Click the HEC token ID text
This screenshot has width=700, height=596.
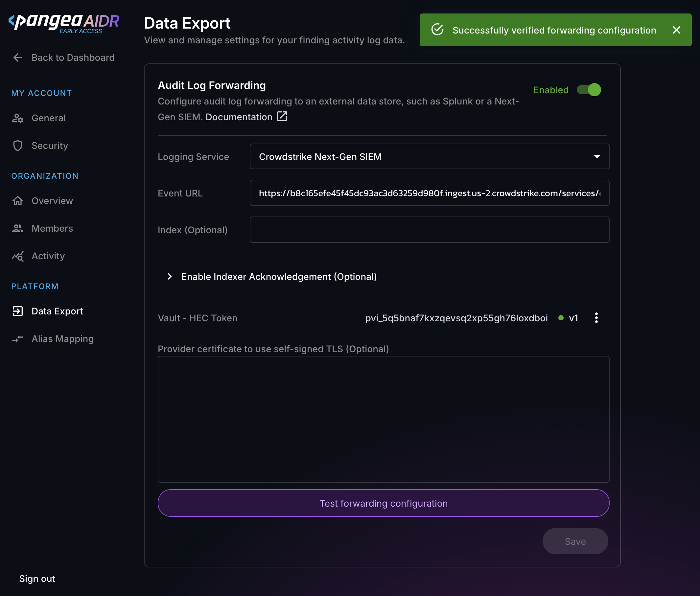(456, 318)
